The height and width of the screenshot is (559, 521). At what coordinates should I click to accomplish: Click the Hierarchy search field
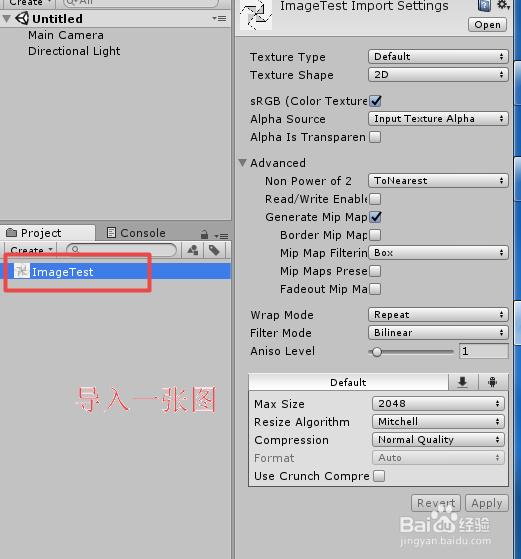point(141,3)
